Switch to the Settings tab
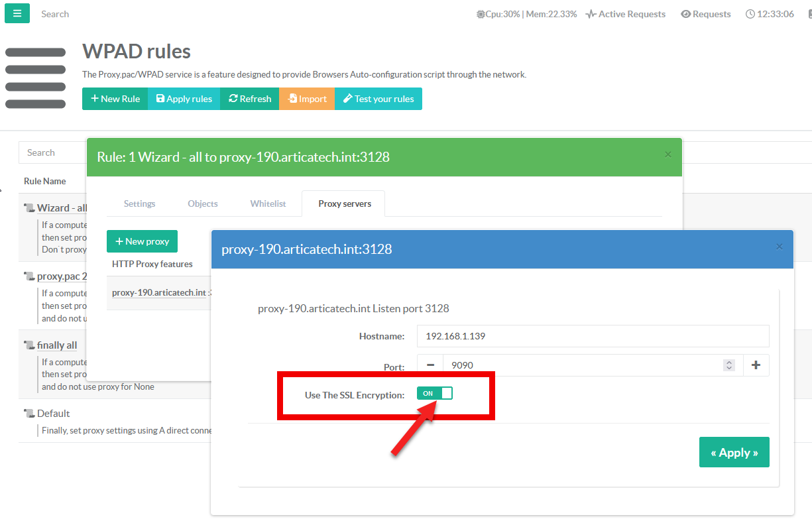 click(x=139, y=204)
